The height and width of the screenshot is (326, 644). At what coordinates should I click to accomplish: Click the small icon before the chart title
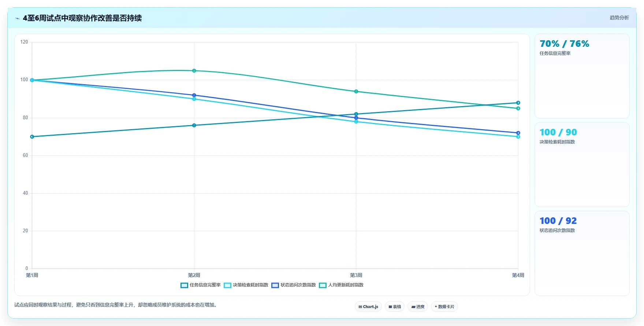[x=17, y=18]
